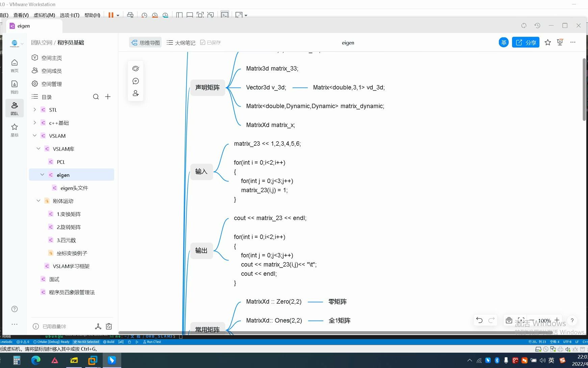Search the directory with magnifier icon
588x368 pixels.
coord(96,97)
